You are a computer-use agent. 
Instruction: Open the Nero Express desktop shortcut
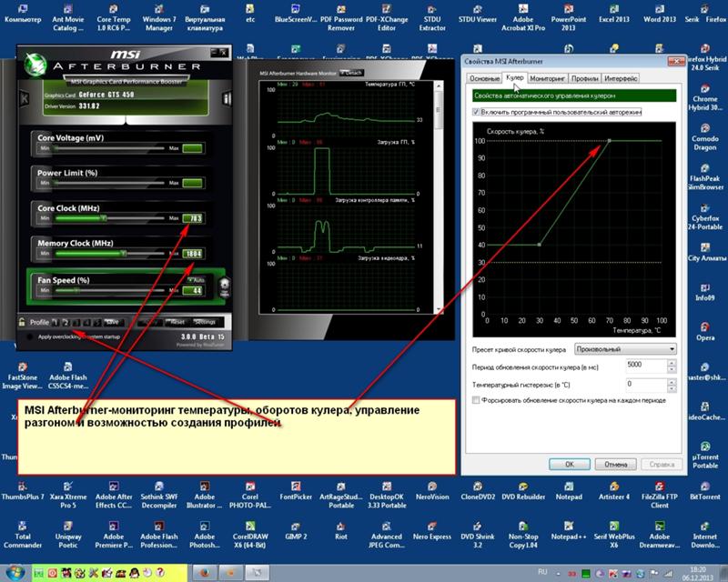pyautogui.click(x=432, y=531)
